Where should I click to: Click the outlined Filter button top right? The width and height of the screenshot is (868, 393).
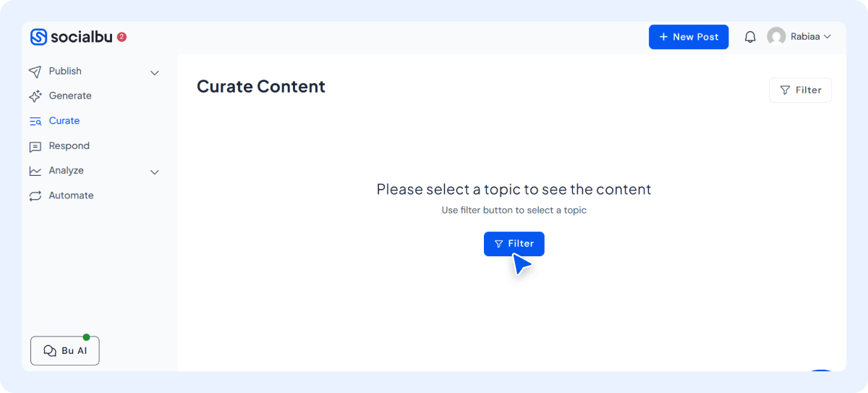click(800, 90)
